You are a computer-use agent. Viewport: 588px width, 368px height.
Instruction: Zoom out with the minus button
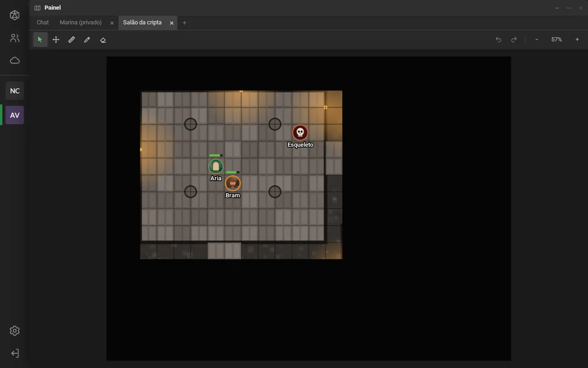click(537, 40)
